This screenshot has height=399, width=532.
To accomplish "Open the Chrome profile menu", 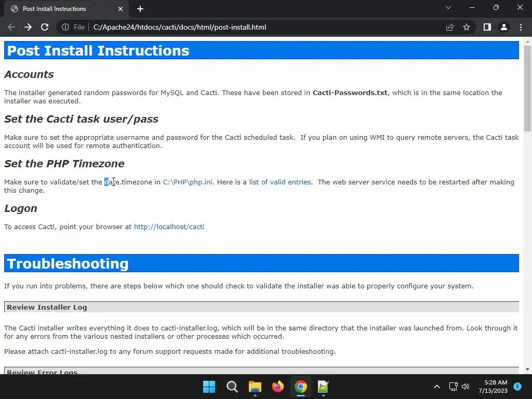I will 504,27.
